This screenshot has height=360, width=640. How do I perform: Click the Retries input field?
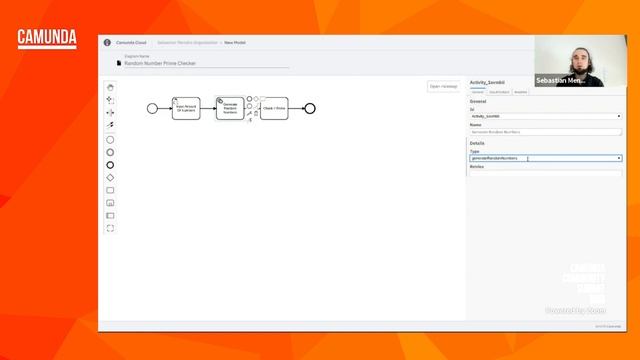tap(546, 173)
